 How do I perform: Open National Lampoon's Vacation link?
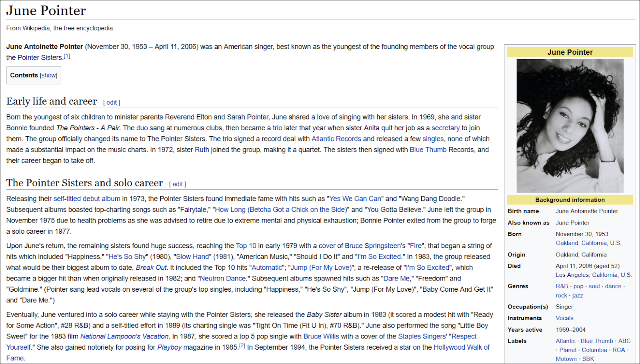[x=124, y=336]
